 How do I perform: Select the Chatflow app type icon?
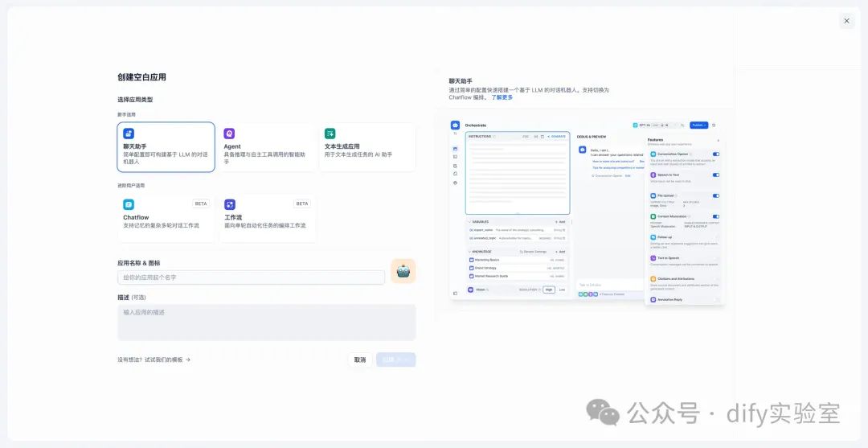[129, 204]
